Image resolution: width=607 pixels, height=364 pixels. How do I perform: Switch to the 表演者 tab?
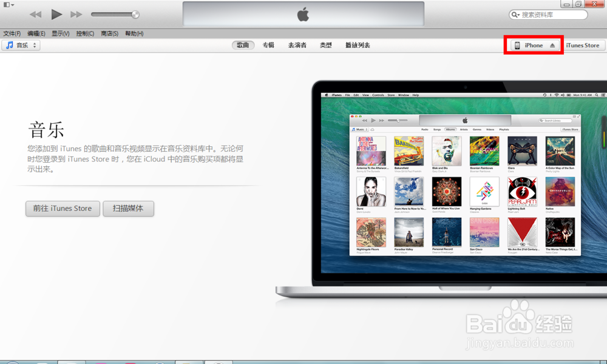coord(297,45)
